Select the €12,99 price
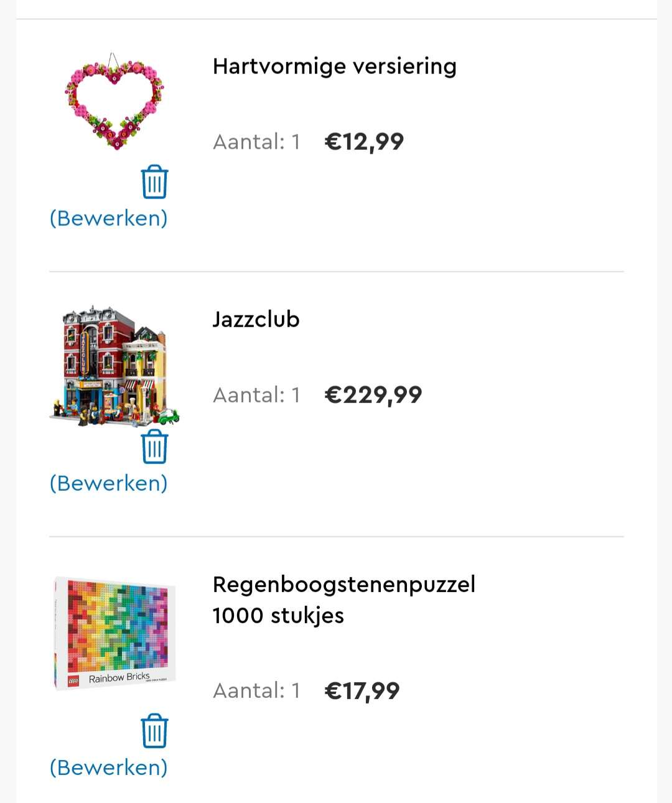 coord(365,142)
